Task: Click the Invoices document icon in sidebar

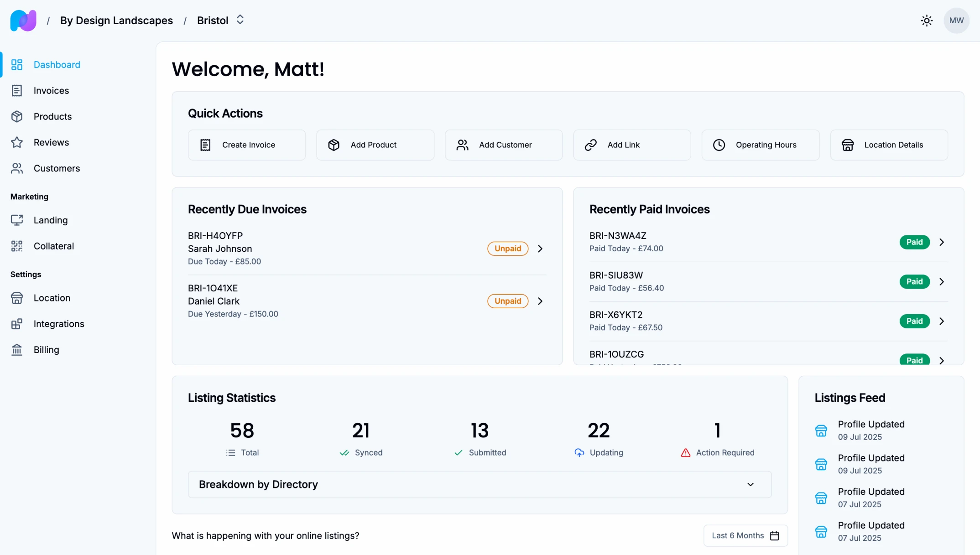Action: (17, 91)
